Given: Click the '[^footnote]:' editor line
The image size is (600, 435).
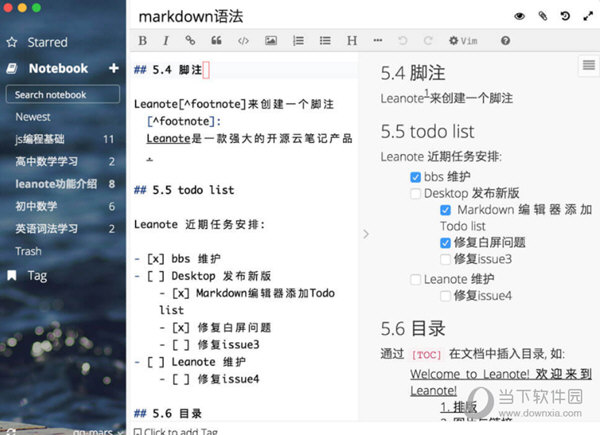Looking at the screenshot, I should [184, 121].
